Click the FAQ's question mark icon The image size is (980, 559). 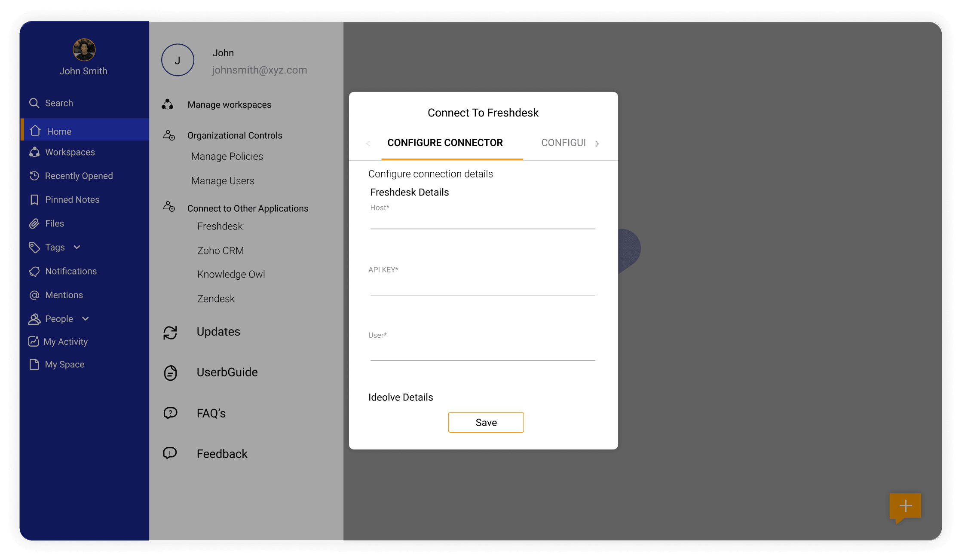pyautogui.click(x=170, y=412)
